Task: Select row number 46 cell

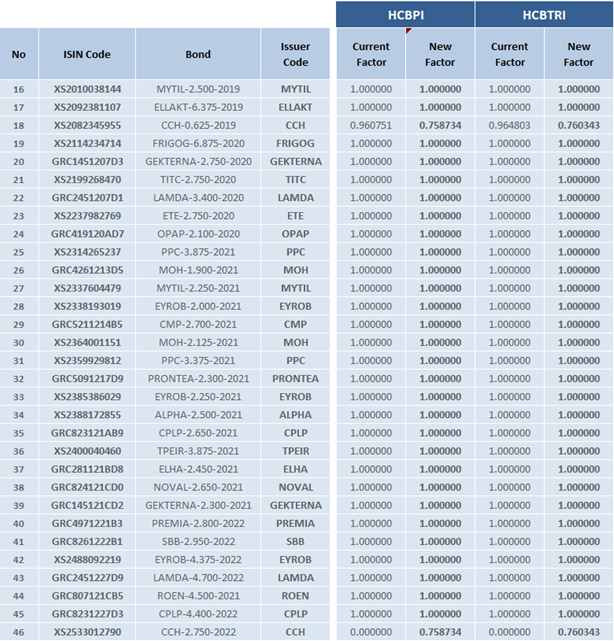Action: (19, 631)
